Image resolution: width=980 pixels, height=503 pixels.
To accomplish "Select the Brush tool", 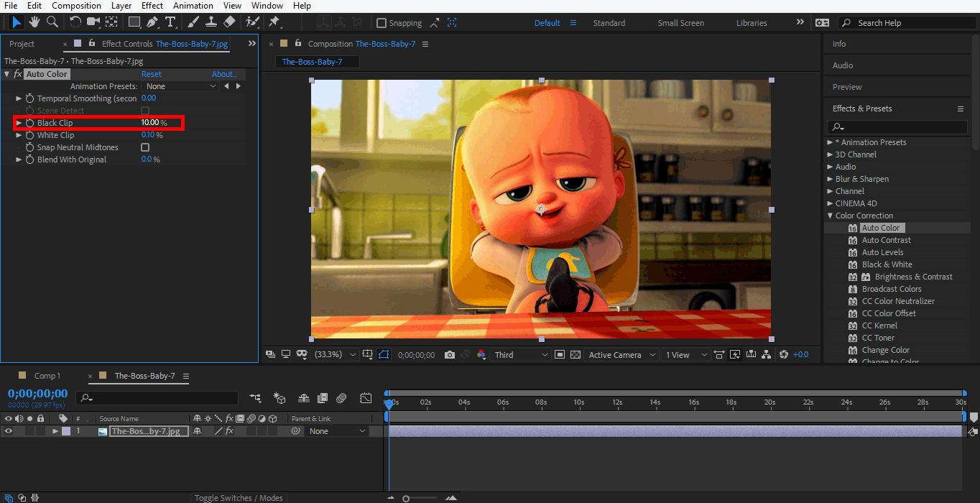I will click(193, 22).
